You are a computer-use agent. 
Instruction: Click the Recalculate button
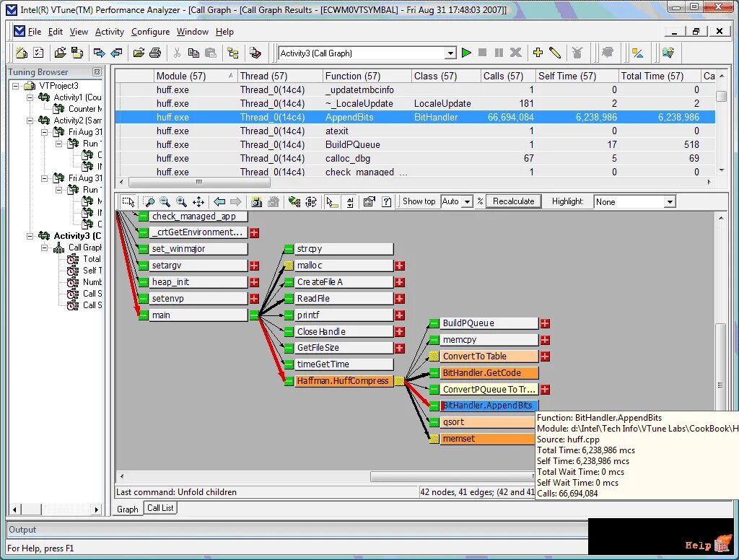pos(513,201)
